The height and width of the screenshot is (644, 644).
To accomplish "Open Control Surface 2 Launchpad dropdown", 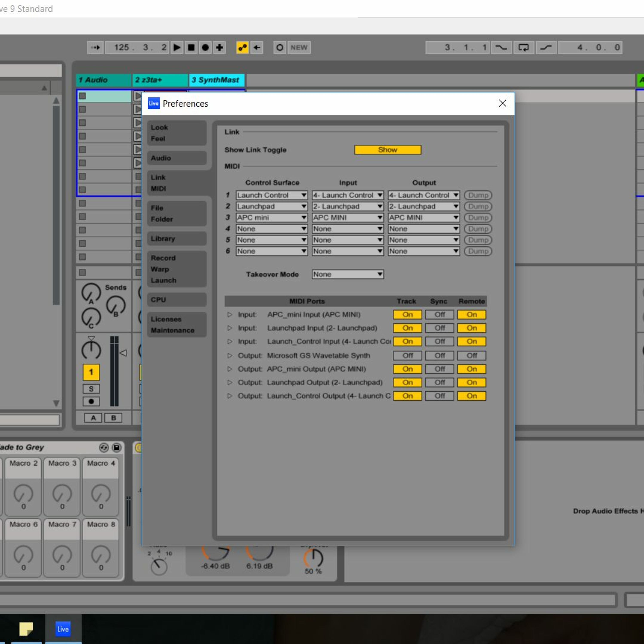I will click(x=272, y=206).
